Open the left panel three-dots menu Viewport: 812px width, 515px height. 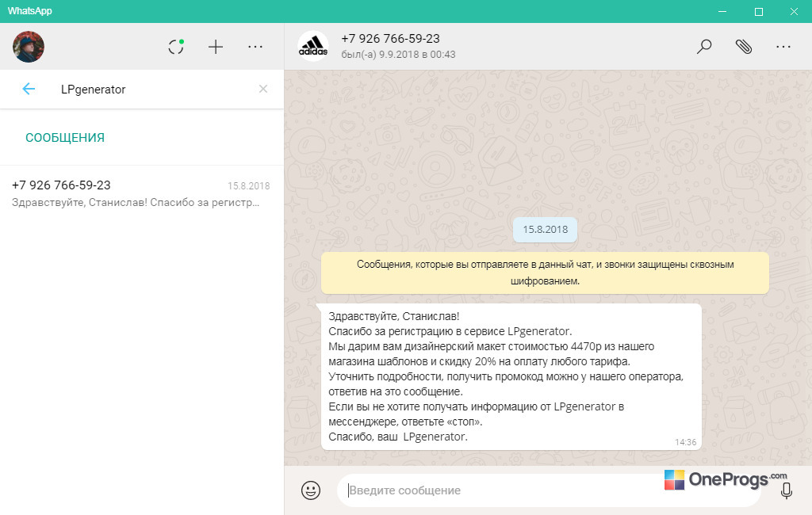click(255, 47)
